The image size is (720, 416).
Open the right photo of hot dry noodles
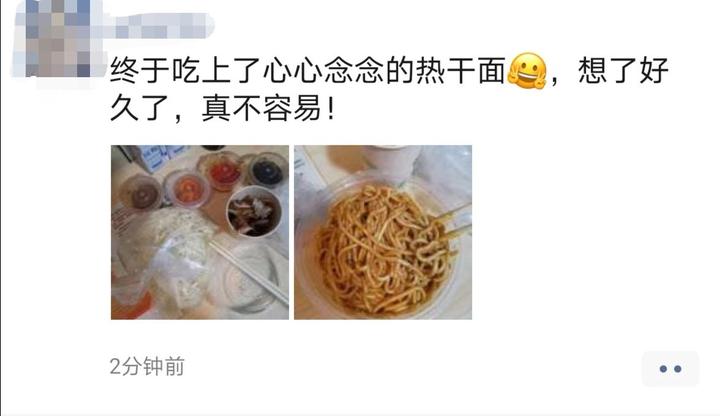tap(383, 232)
